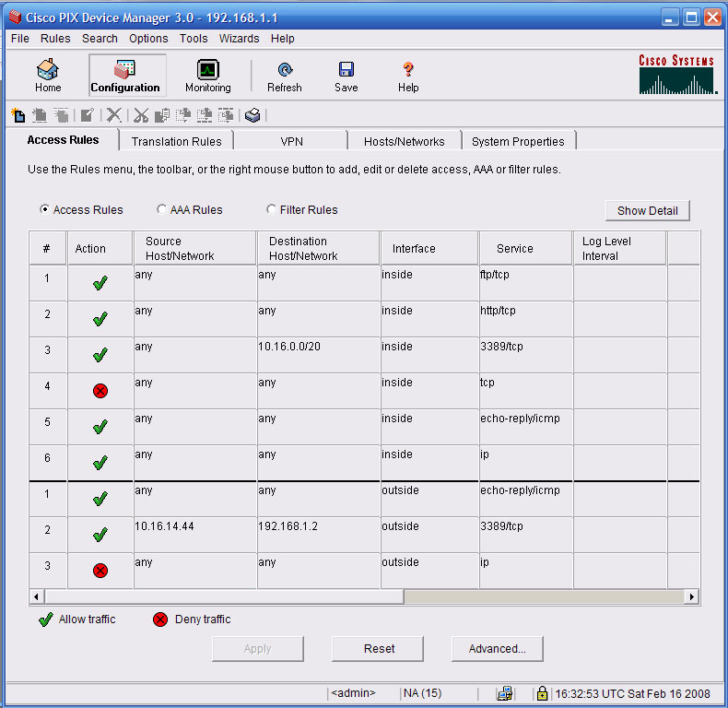The image size is (728, 708).
Task: Click the Paste before icon
Action: [x=205, y=114]
